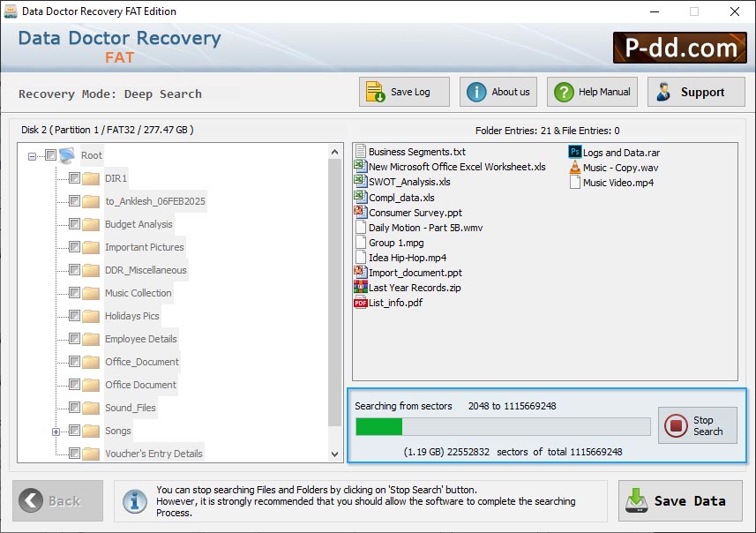Select the Songs folder label
Screen dimensions: 756x533
[x=118, y=431]
